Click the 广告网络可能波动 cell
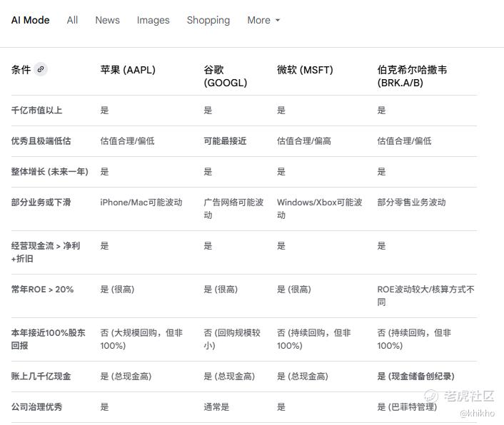Viewport: 504px width, 425px height. (x=233, y=209)
